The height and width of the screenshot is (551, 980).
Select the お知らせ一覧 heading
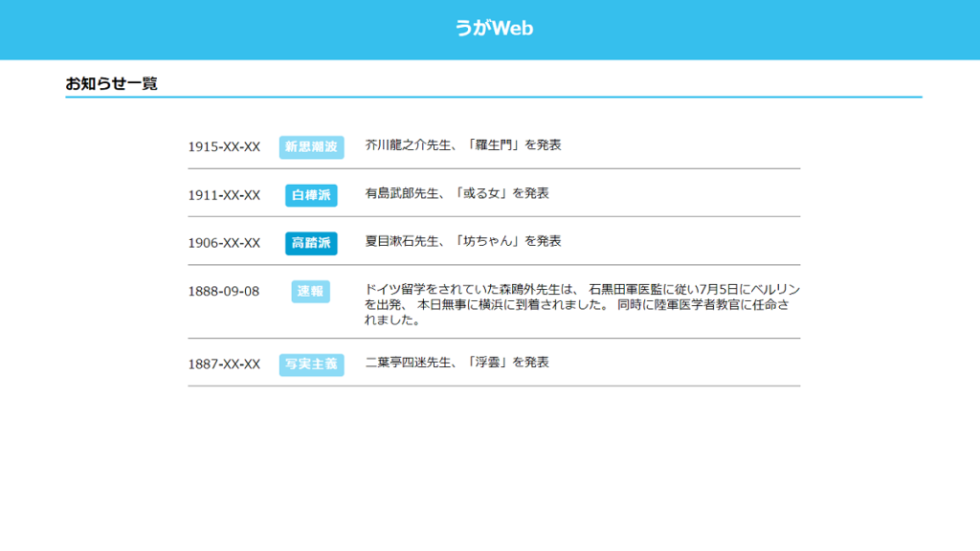[x=111, y=84]
